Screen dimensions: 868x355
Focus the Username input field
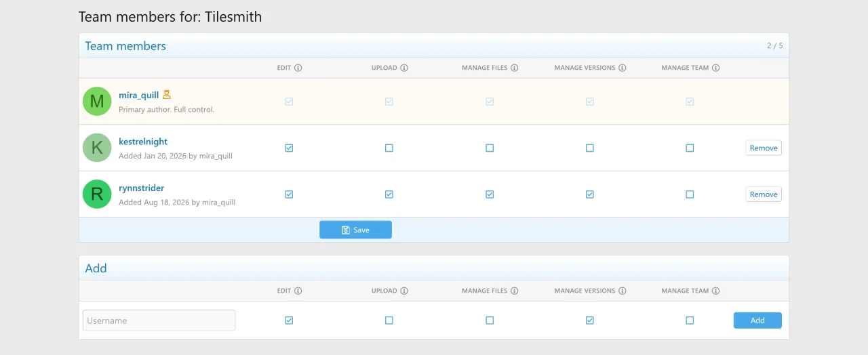(x=159, y=320)
